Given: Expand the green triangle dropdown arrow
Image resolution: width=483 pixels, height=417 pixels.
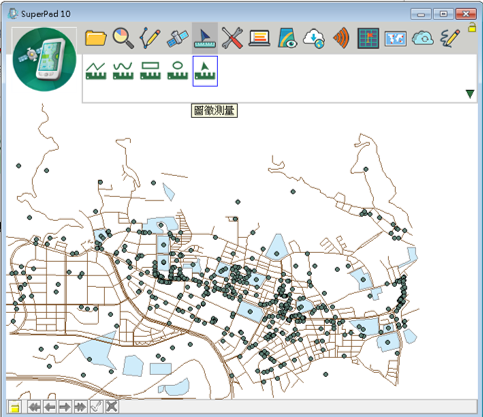Looking at the screenshot, I should coord(470,94).
